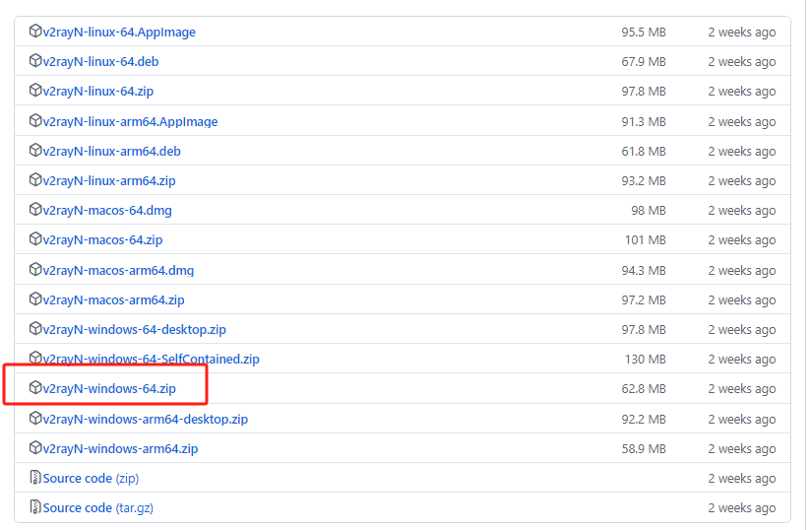Viewport: 812px width, 530px height.
Task: Download v2rayN-windows-64-desktop.zip
Action: (x=134, y=329)
